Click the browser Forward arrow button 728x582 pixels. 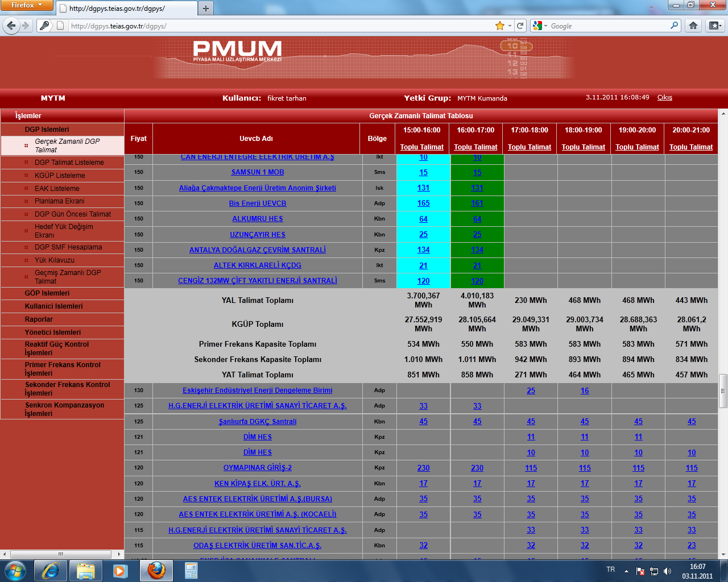pyautogui.click(x=25, y=26)
